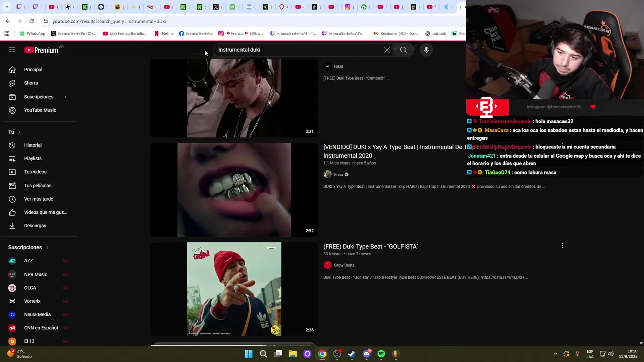
Task: Click the Tus videos icon
Action: pos(12,172)
